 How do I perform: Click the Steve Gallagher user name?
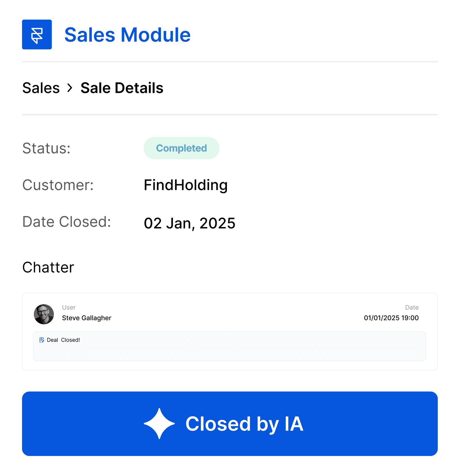[x=87, y=318]
